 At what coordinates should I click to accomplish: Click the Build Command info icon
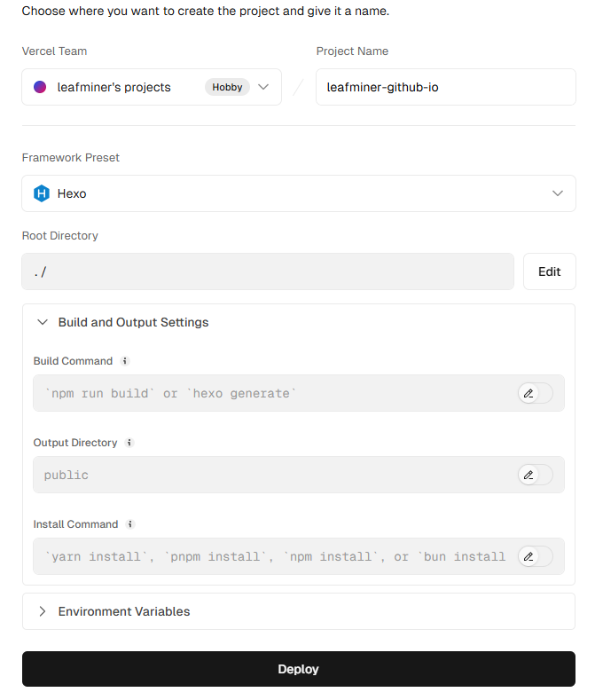point(125,361)
